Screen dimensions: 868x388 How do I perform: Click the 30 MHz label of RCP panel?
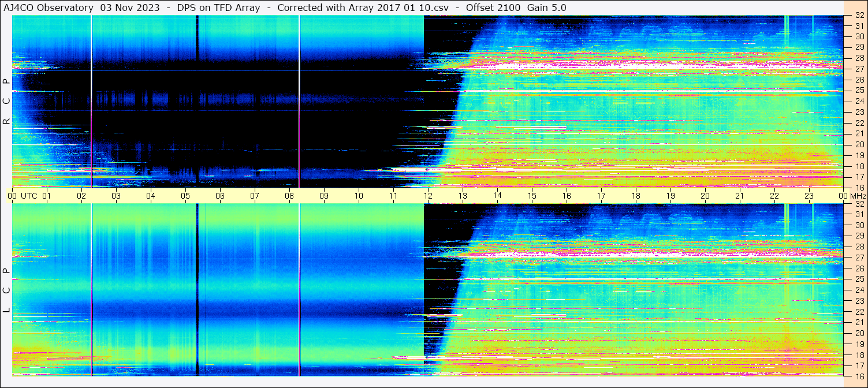coord(859,36)
